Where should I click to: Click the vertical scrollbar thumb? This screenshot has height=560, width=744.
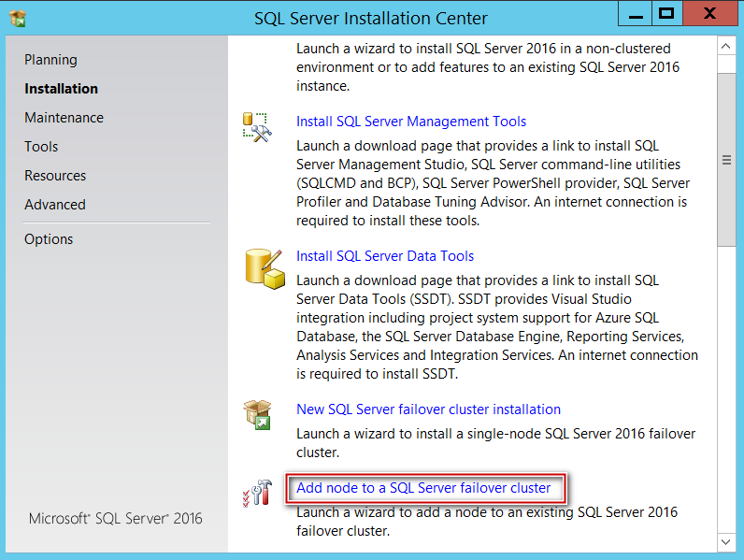[x=726, y=160]
